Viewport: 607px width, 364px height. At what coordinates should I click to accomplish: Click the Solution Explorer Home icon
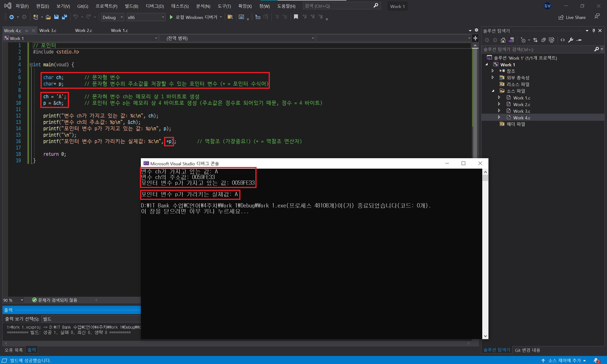(x=503, y=40)
